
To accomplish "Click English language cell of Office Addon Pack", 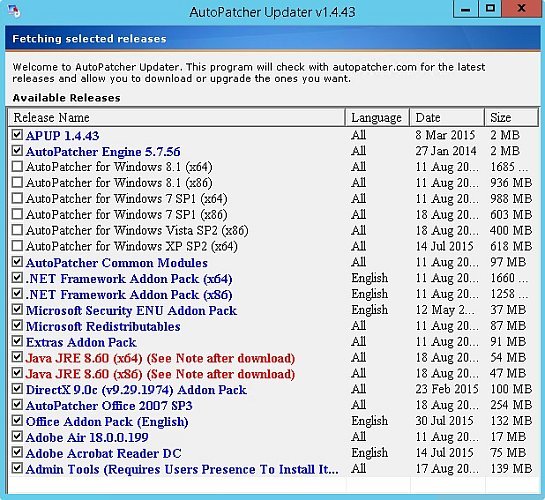I will [369, 421].
